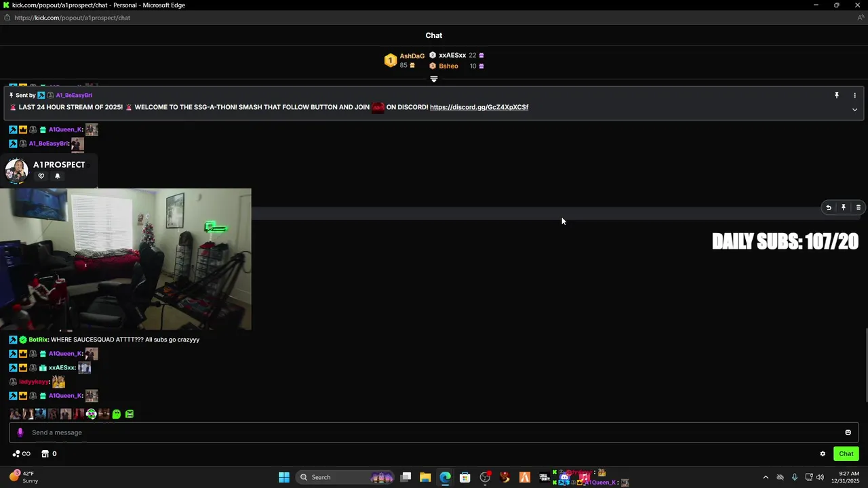Toggle the notification bell under A1PROSPECT

tap(57, 176)
